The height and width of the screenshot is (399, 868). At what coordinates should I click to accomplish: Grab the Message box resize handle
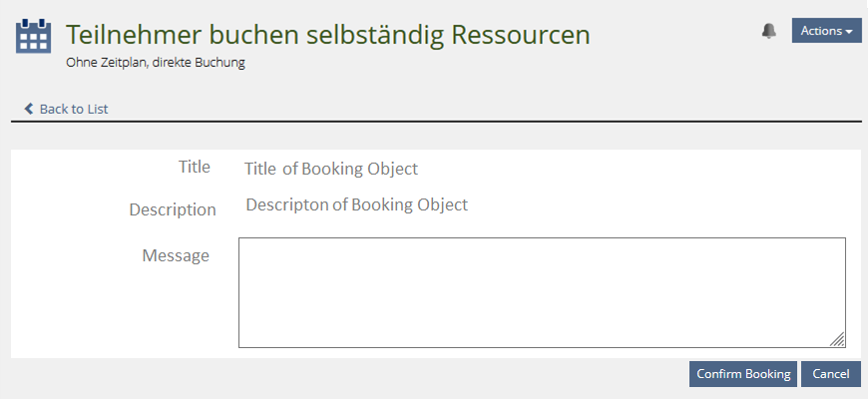pos(838,340)
